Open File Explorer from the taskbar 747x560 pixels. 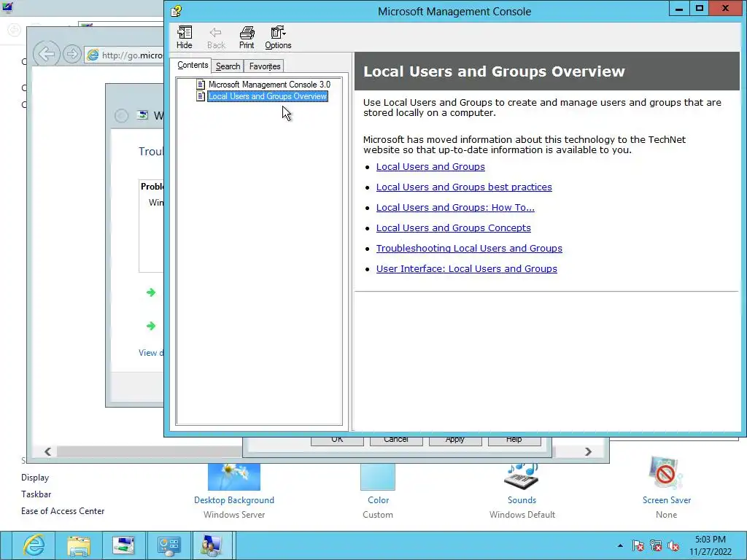click(79, 545)
